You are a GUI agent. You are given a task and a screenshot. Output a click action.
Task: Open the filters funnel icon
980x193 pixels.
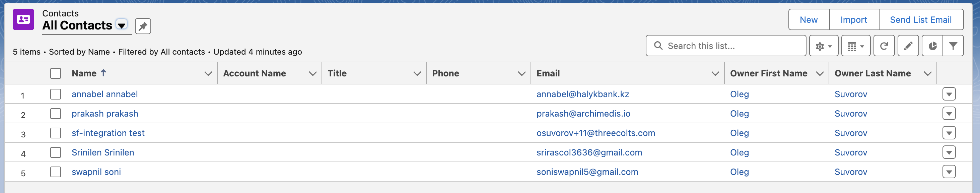point(953,46)
